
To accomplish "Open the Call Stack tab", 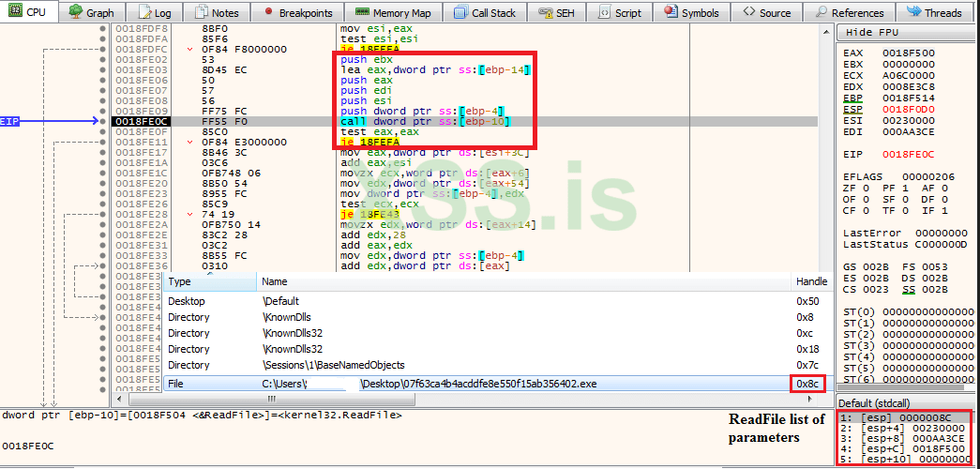I will [x=485, y=12].
